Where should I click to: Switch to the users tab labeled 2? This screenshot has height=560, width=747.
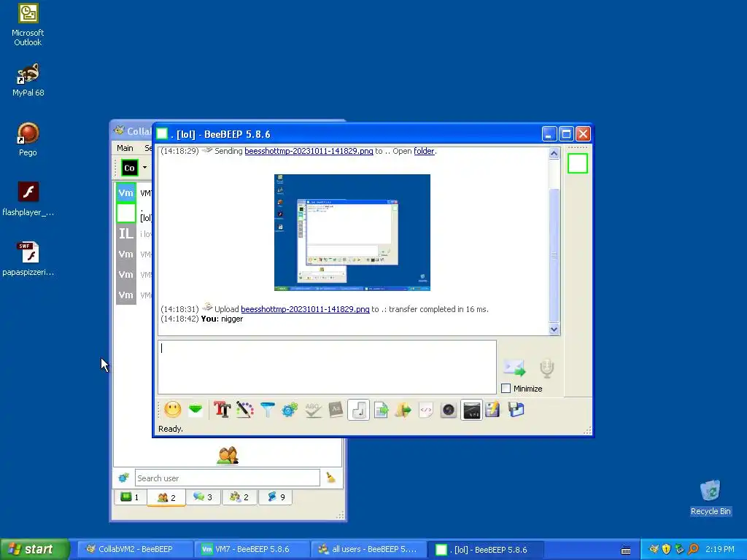pos(166,497)
